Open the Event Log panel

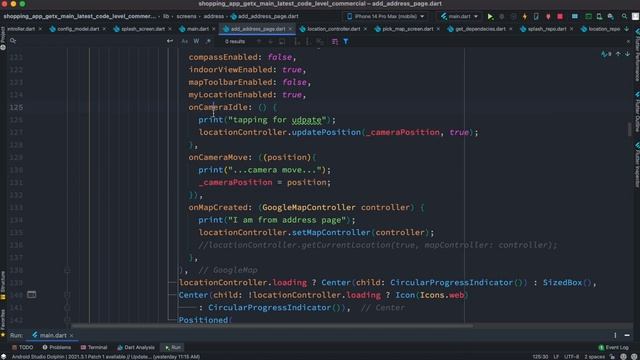click(613, 347)
